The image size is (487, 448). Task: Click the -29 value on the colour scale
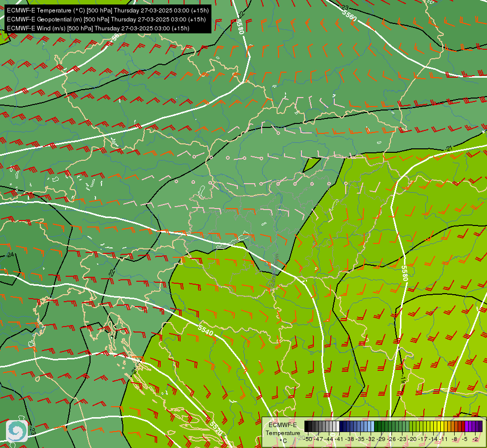point(381,439)
